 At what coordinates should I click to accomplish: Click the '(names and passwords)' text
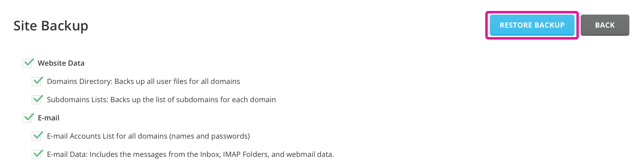tap(210, 136)
